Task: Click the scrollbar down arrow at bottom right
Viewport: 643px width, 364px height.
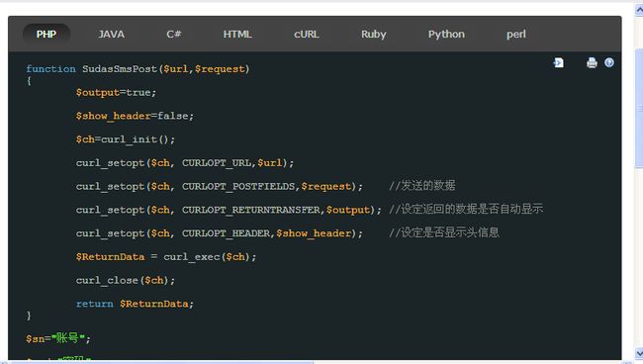Action: click(x=639, y=353)
